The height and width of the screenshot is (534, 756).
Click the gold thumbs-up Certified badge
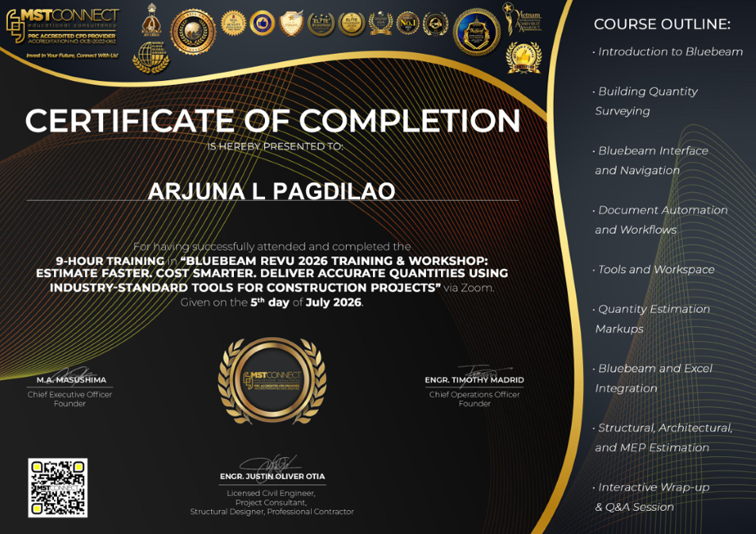tap(524, 57)
